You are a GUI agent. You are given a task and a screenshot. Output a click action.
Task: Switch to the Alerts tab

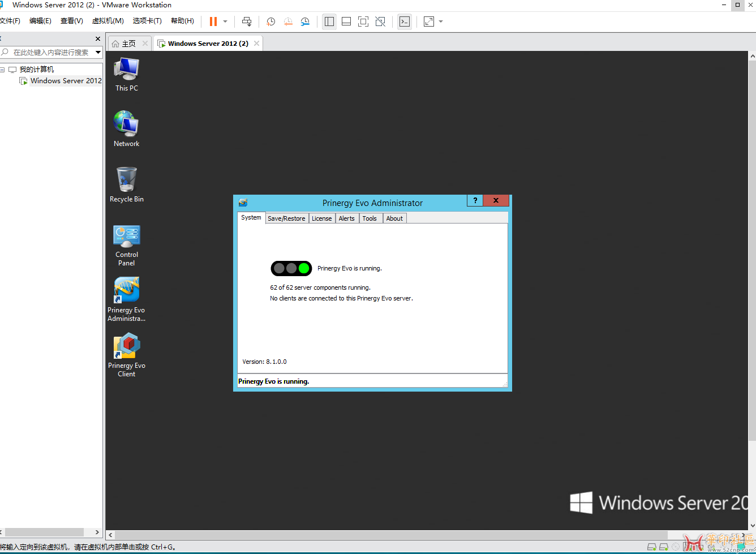click(x=347, y=218)
